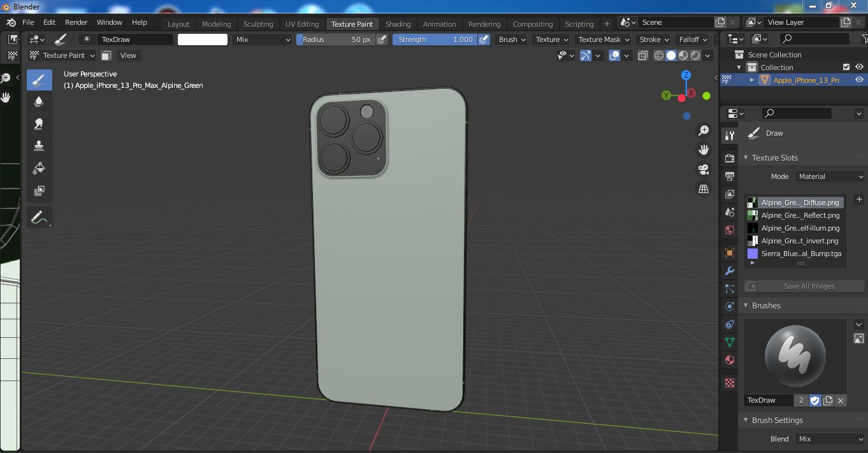Open the Physics properties tab
The height and width of the screenshot is (453, 868).
point(730,306)
